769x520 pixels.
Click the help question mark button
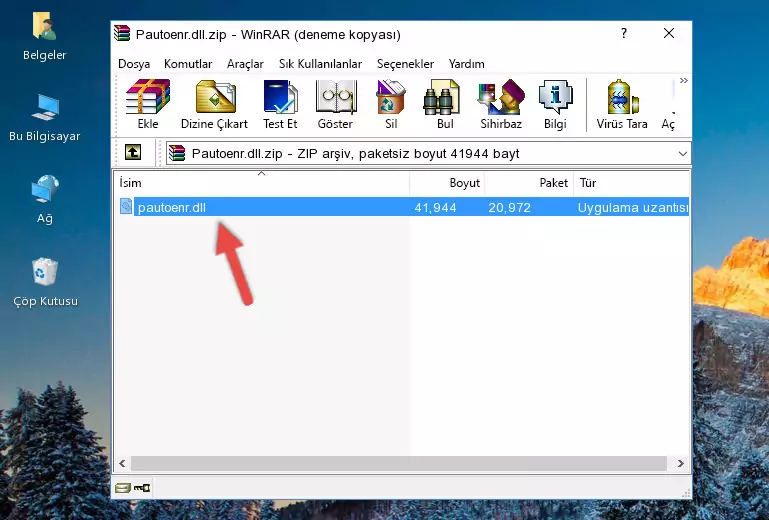(x=623, y=33)
